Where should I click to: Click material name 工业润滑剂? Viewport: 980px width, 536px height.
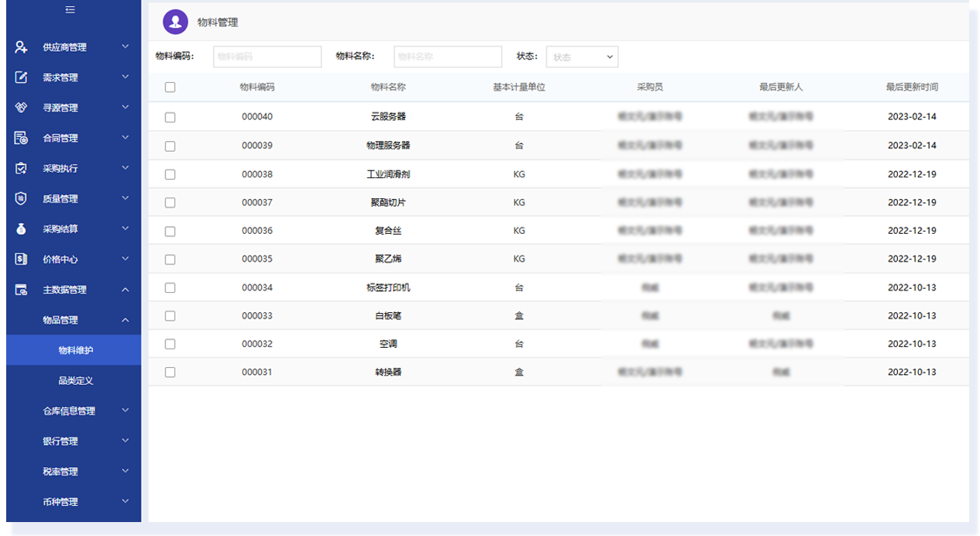(388, 174)
